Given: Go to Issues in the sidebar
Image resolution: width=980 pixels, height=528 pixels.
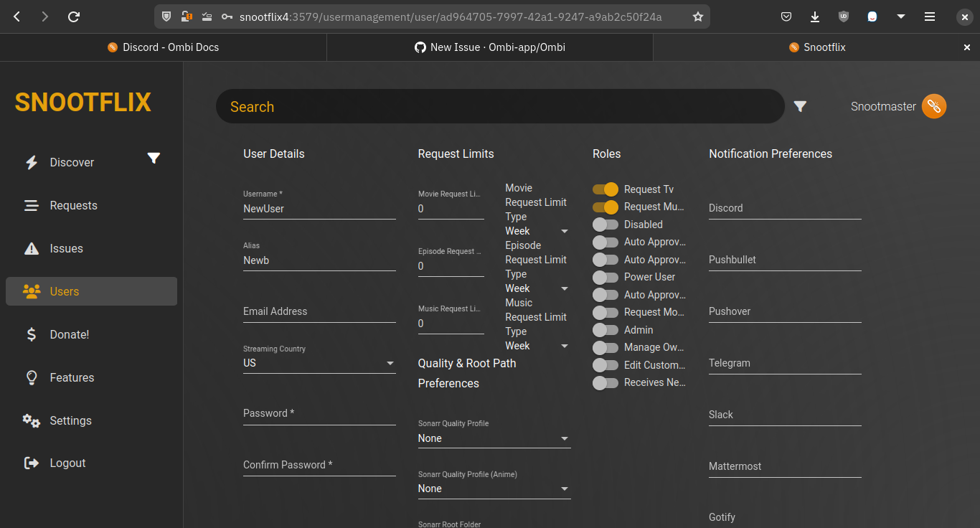Looking at the screenshot, I should pyautogui.click(x=66, y=248).
